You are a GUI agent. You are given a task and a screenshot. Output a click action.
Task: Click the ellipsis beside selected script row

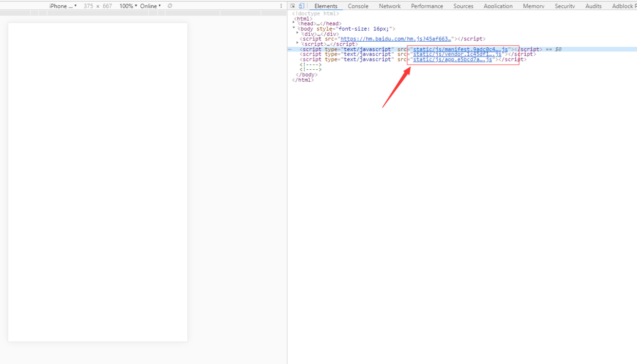pos(290,49)
